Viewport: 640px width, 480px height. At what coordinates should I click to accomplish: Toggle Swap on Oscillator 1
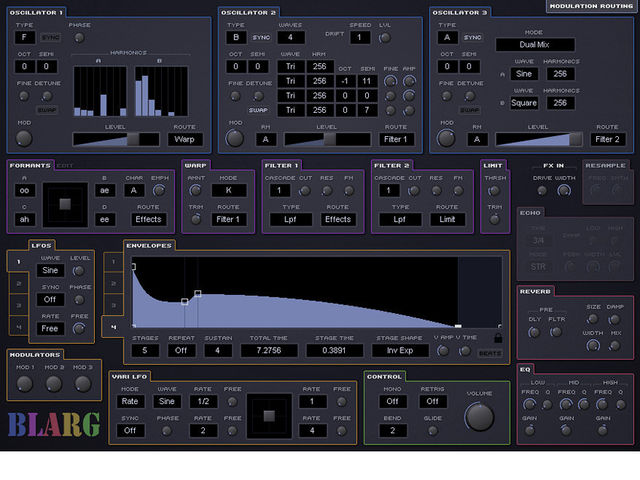coord(47,110)
